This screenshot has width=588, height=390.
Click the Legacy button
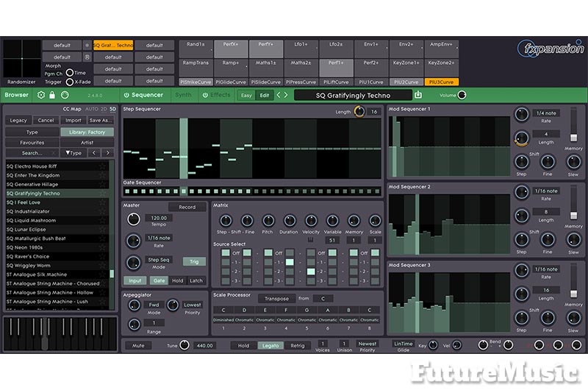18,120
